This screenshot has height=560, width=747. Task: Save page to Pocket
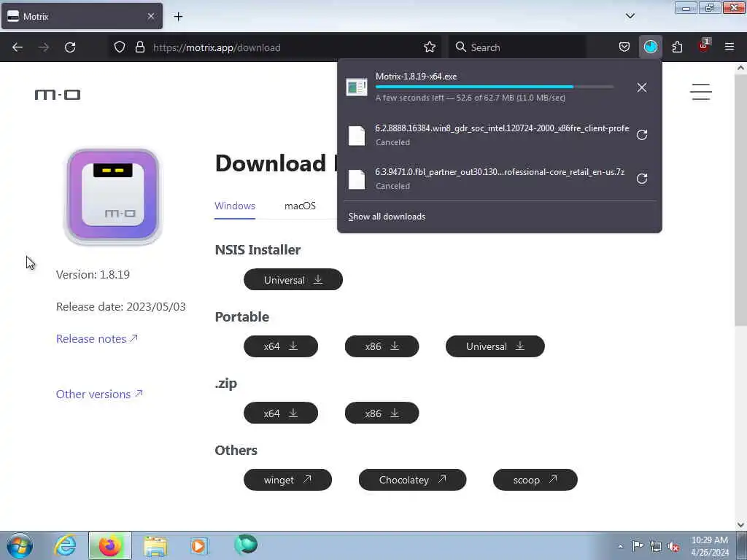tap(624, 47)
